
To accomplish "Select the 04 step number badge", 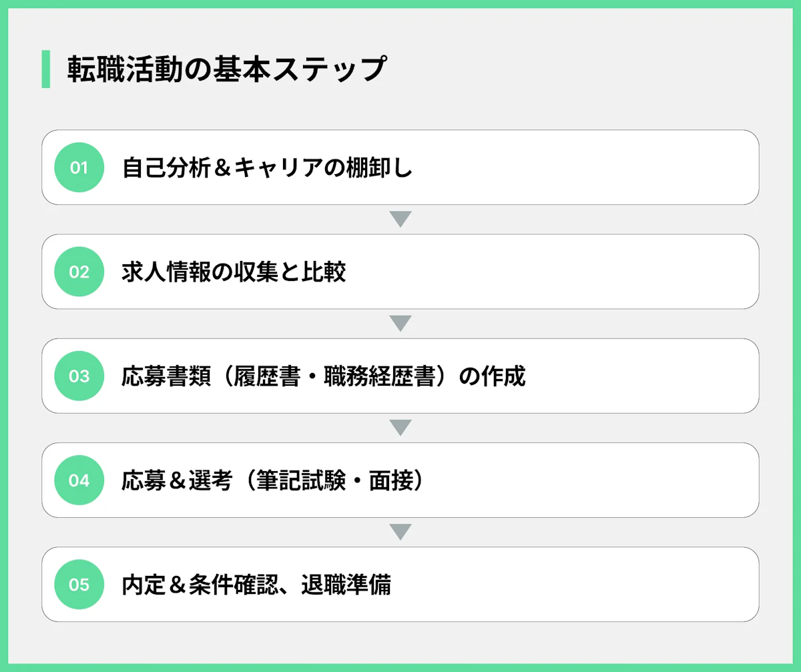I will point(79,480).
